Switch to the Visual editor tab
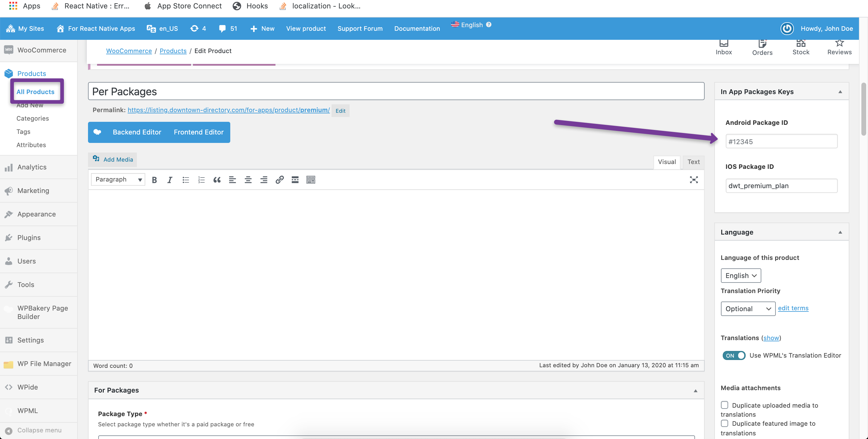868x439 pixels. point(667,162)
